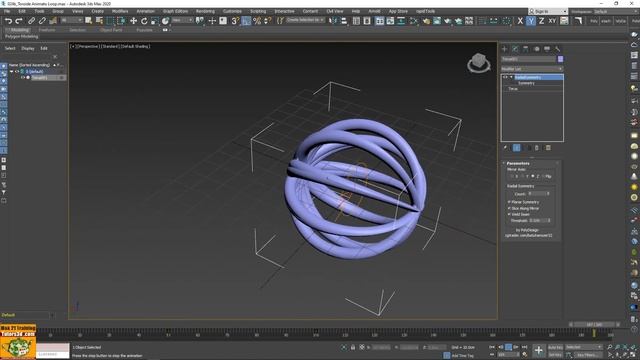The height and width of the screenshot is (360, 640).
Task: Toggle the Slice Along Mirror checkbox
Action: click(509, 208)
